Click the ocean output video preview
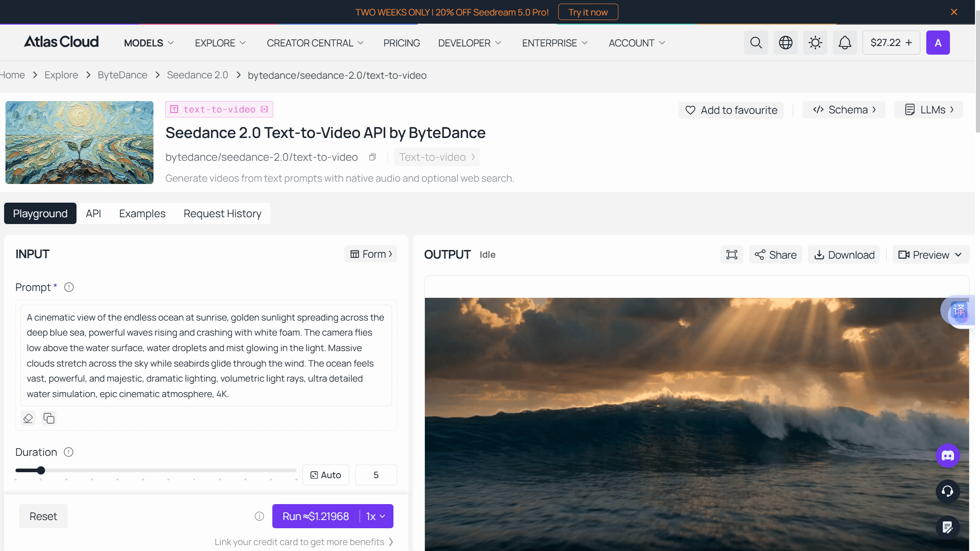This screenshot has width=980, height=551. point(697,424)
